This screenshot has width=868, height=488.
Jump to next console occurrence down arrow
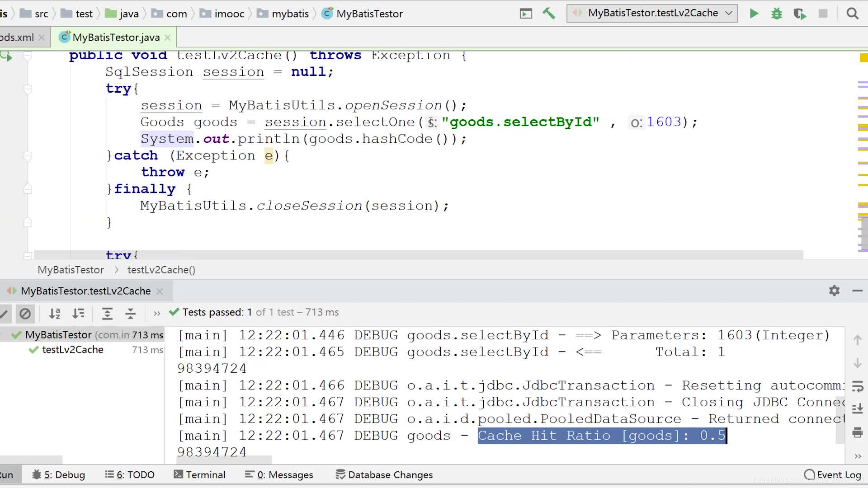[x=857, y=363]
